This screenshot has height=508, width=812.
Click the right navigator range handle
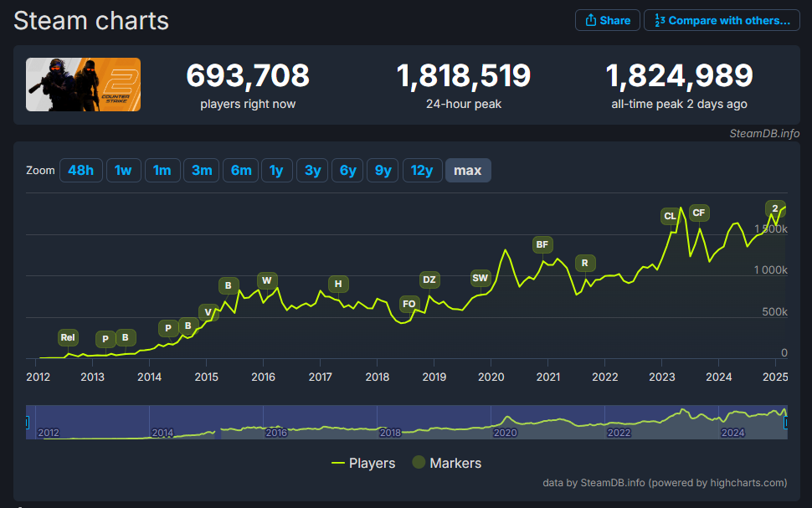coord(786,423)
